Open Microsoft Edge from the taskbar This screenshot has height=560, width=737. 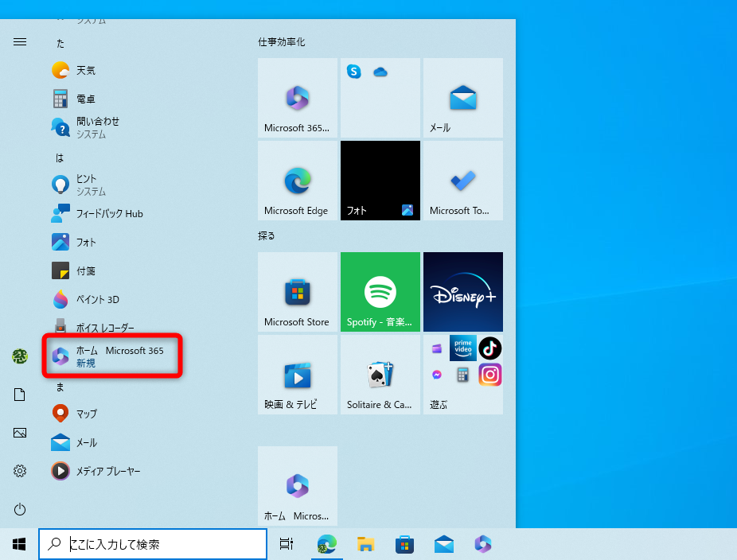point(326,544)
